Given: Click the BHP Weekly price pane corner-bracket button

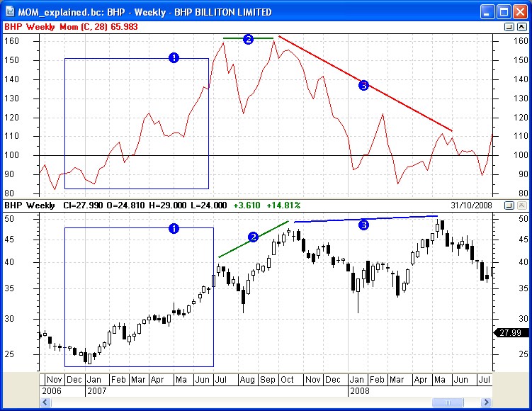Looking at the screenshot, I should [509, 205].
